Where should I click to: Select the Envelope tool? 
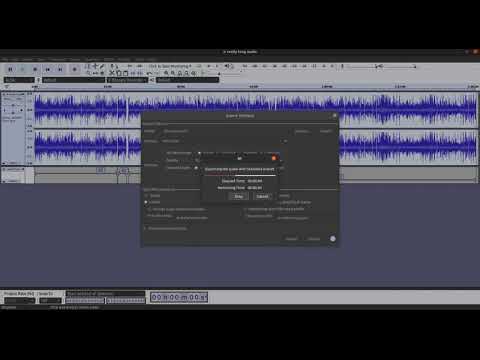[95, 66]
